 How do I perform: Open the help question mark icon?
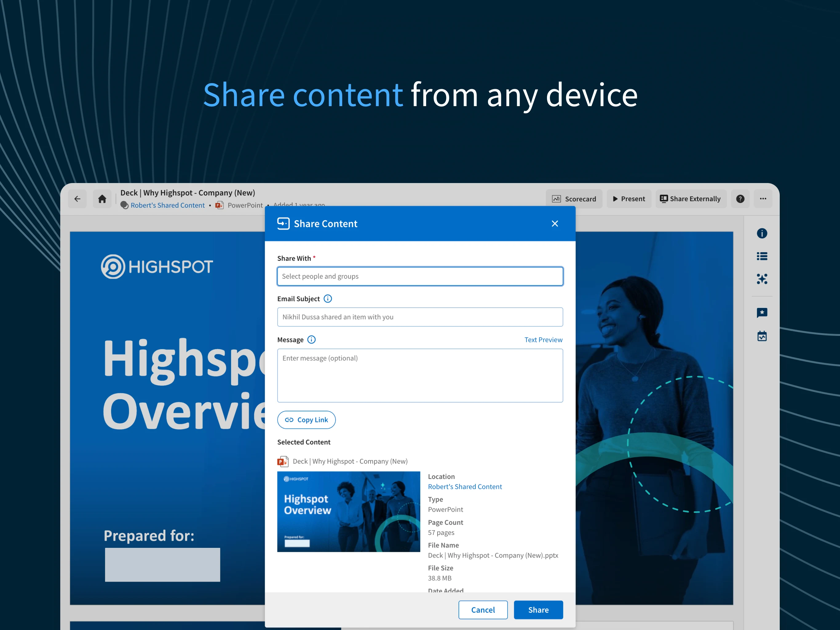click(740, 199)
